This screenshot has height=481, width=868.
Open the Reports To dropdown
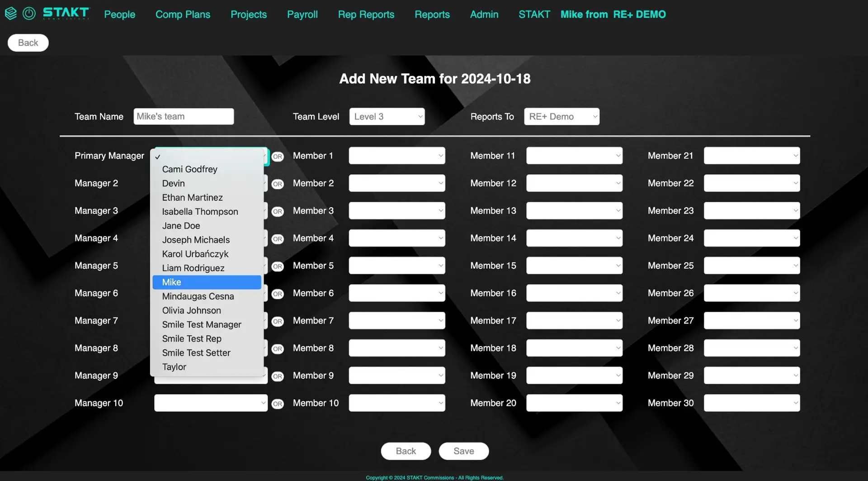[x=561, y=116]
